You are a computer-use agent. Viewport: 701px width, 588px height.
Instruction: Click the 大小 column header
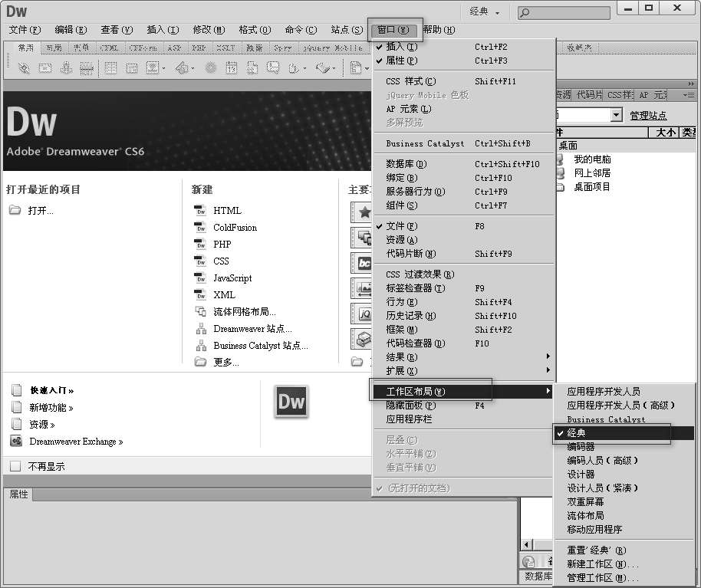[664, 133]
